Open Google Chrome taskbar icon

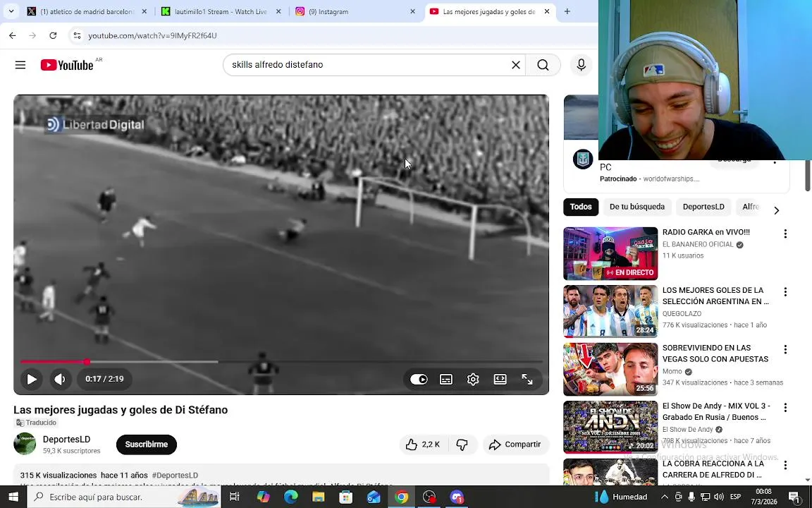(x=401, y=497)
